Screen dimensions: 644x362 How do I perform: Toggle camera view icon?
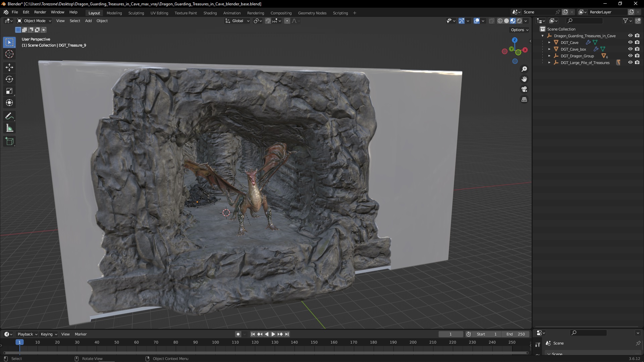[524, 89]
